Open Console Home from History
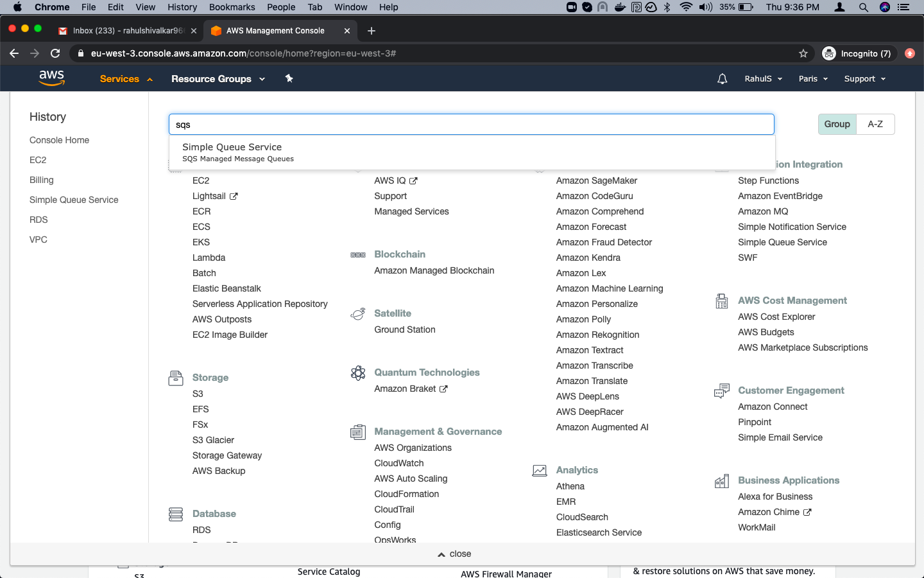The image size is (924, 578). click(59, 140)
